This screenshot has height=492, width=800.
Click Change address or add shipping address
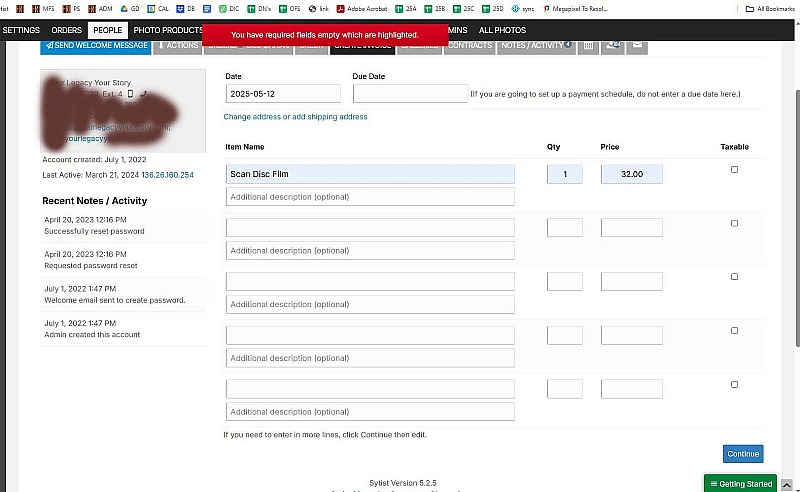[x=295, y=117]
